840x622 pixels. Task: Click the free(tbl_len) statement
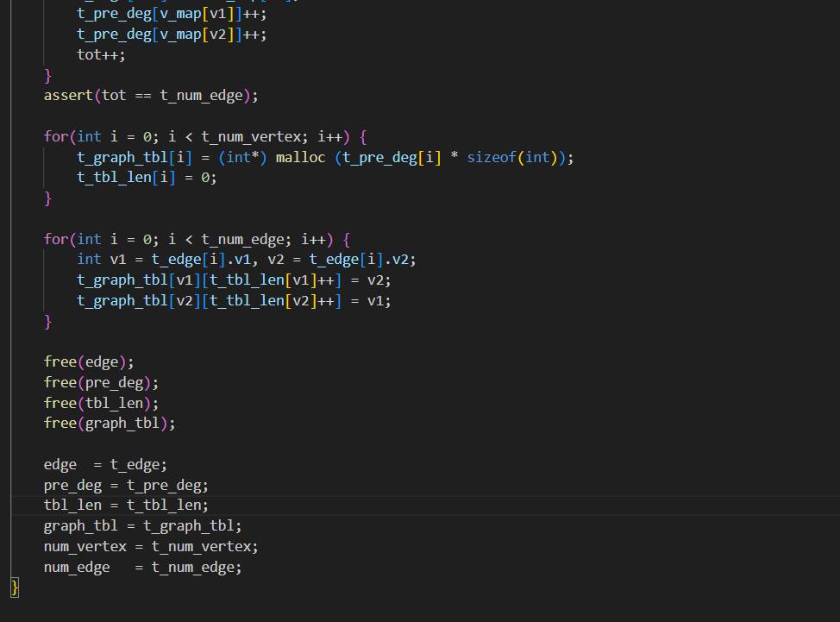click(101, 403)
